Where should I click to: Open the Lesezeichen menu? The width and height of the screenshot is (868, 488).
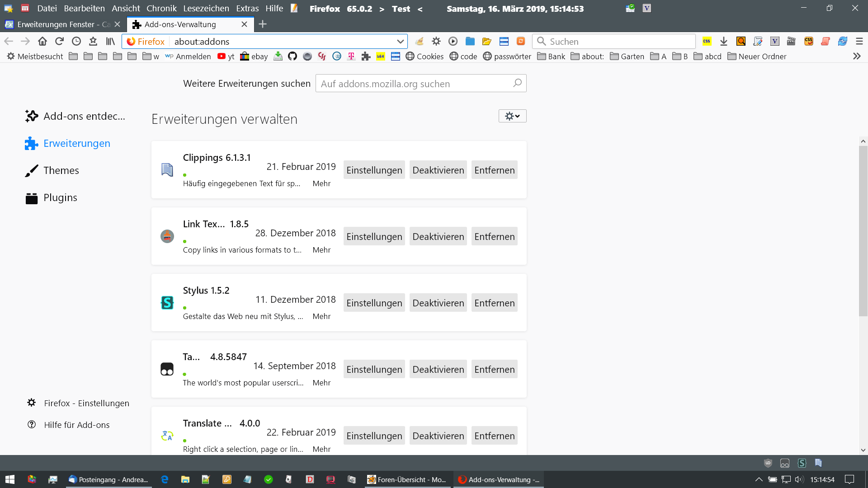206,8
